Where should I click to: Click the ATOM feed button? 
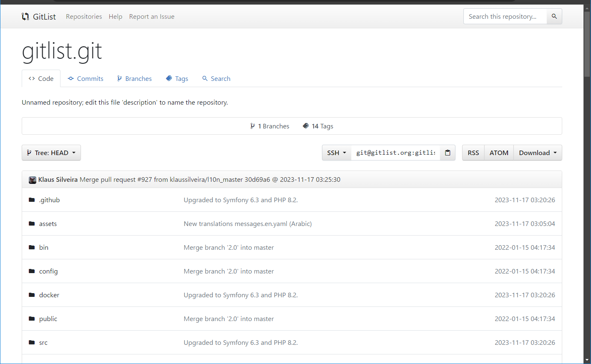click(x=499, y=153)
